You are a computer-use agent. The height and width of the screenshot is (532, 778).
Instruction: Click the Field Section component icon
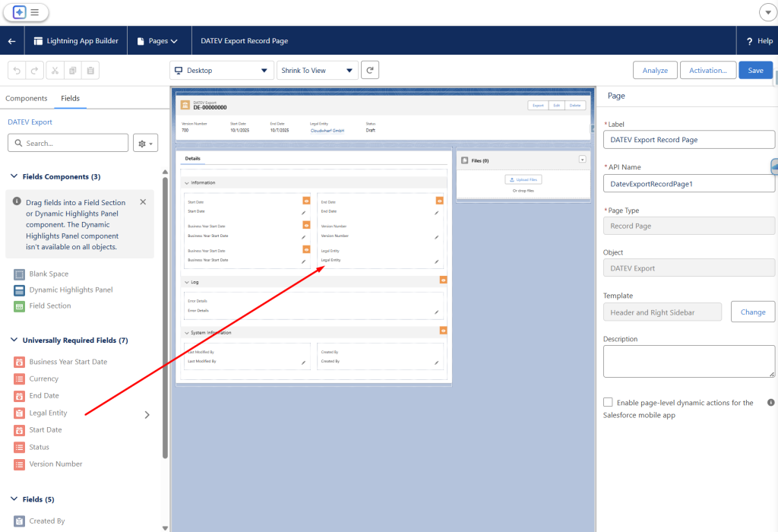20,306
